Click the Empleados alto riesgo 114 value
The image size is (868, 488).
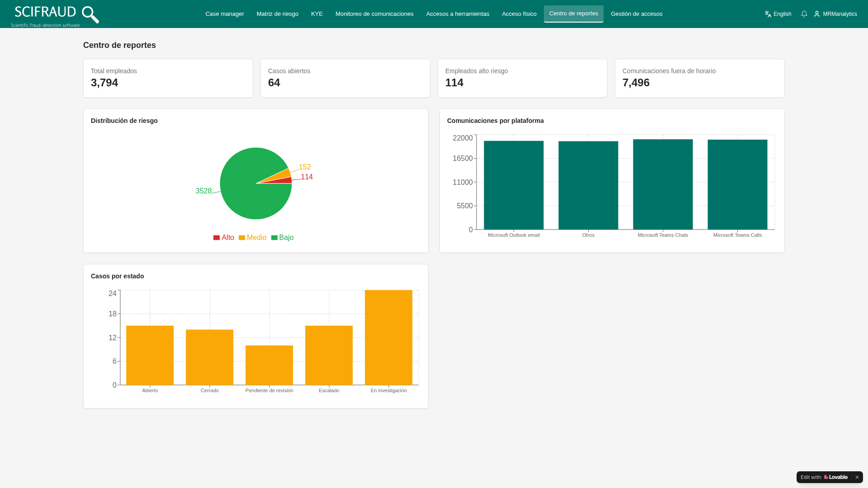tap(454, 83)
